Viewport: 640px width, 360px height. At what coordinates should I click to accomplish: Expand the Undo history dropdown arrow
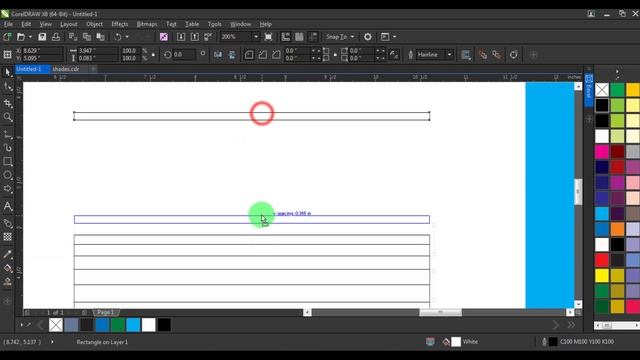(x=127, y=37)
